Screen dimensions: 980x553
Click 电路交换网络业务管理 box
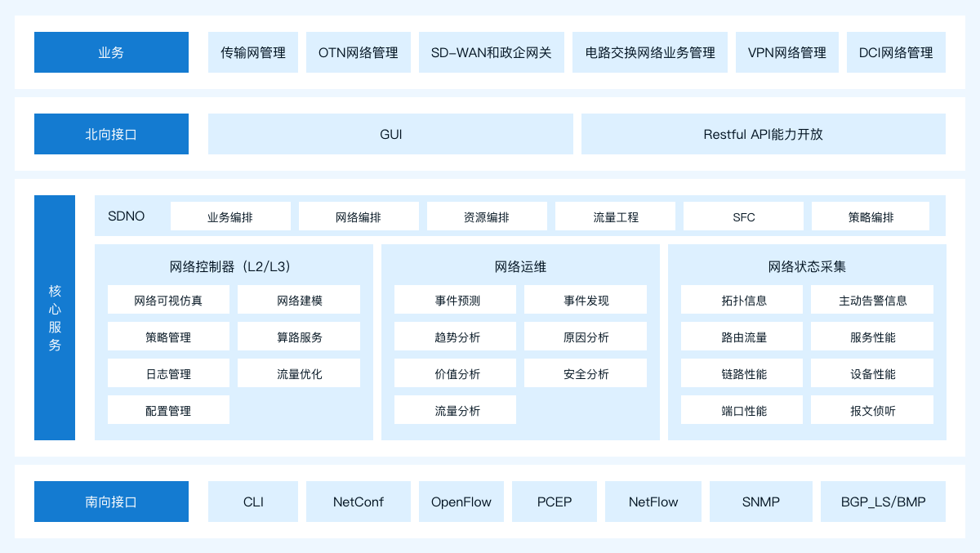point(650,52)
